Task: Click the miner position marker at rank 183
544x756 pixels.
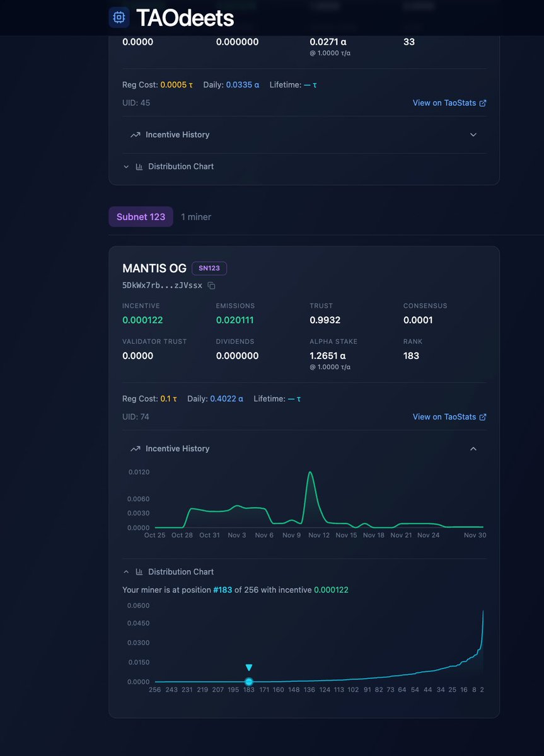Action: point(249,682)
